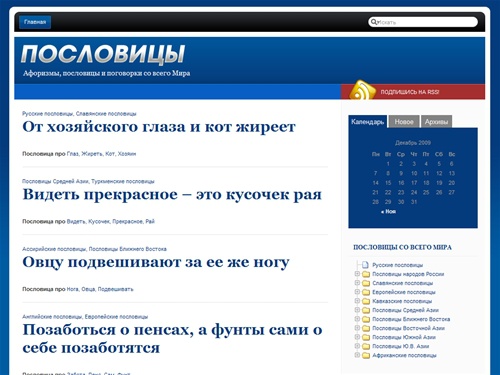Expand the Пословицы Ближнего Востока tree node
The width and height of the screenshot is (500, 375).
pyautogui.click(x=357, y=319)
